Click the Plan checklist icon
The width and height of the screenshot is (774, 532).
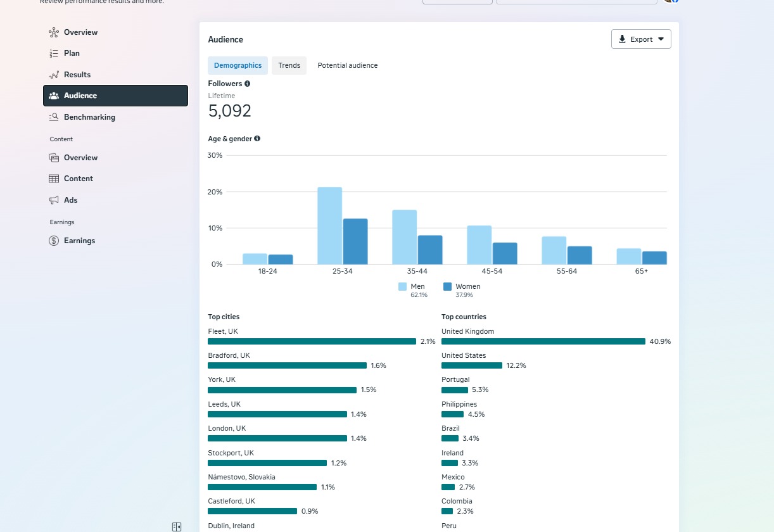pyautogui.click(x=54, y=53)
